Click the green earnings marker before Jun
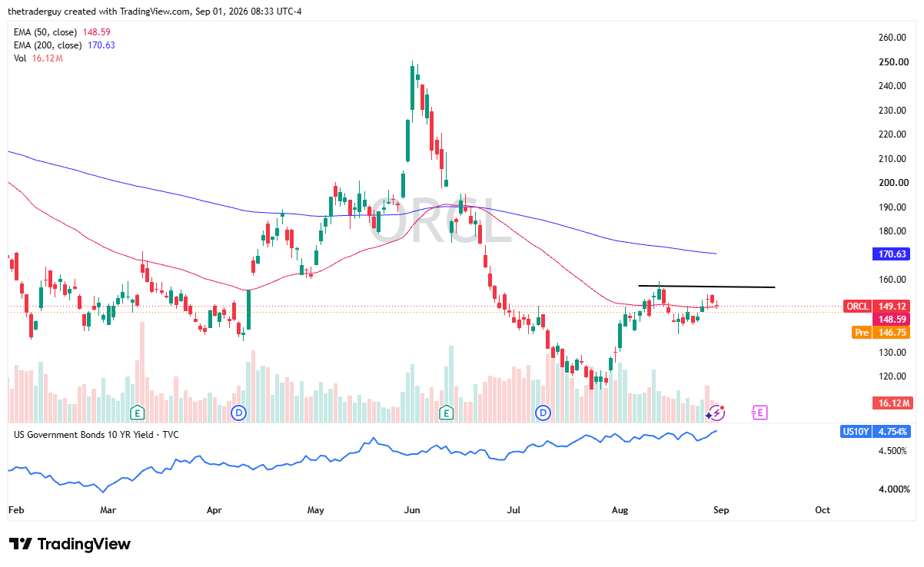Viewport: 924px width, 567px height. pyautogui.click(x=446, y=413)
